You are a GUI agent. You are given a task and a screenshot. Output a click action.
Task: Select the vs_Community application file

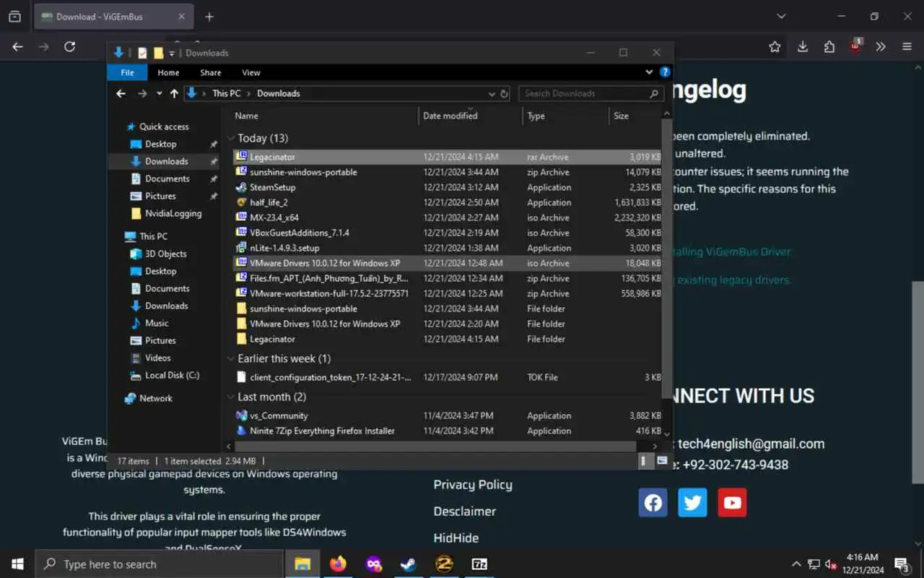pos(448,415)
